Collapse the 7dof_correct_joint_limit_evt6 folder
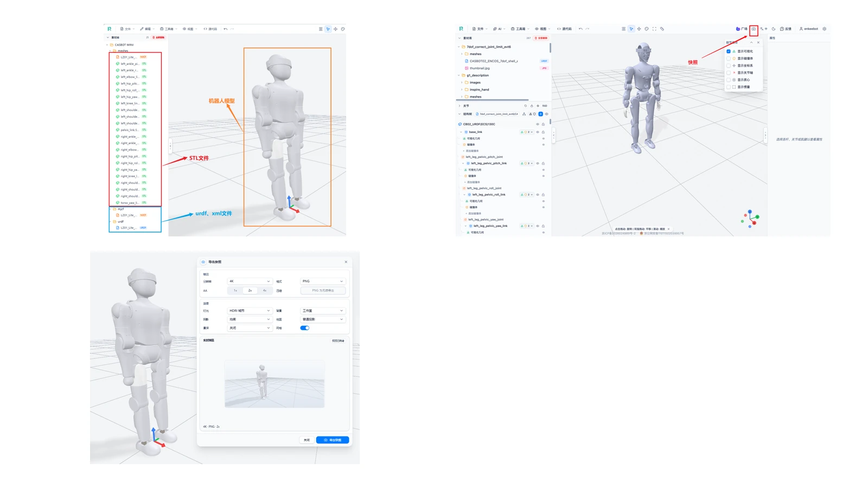 (x=459, y=47)
